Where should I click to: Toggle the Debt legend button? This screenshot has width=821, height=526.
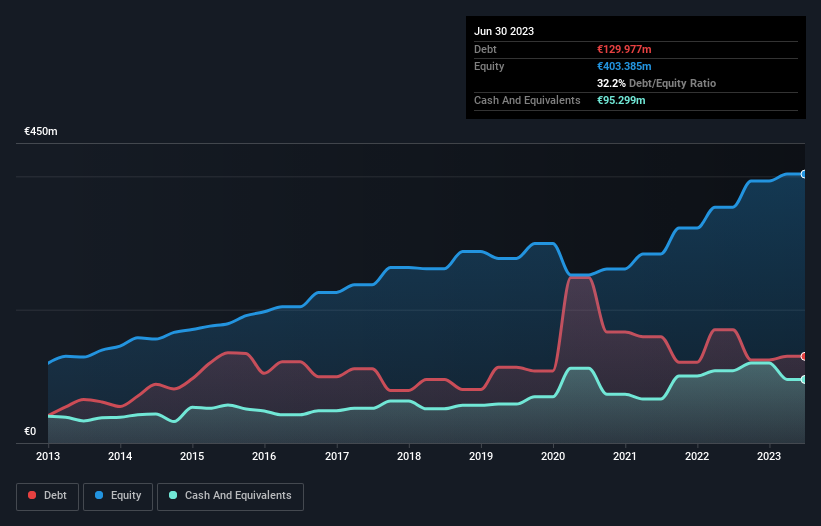click(x=48, y=496)
